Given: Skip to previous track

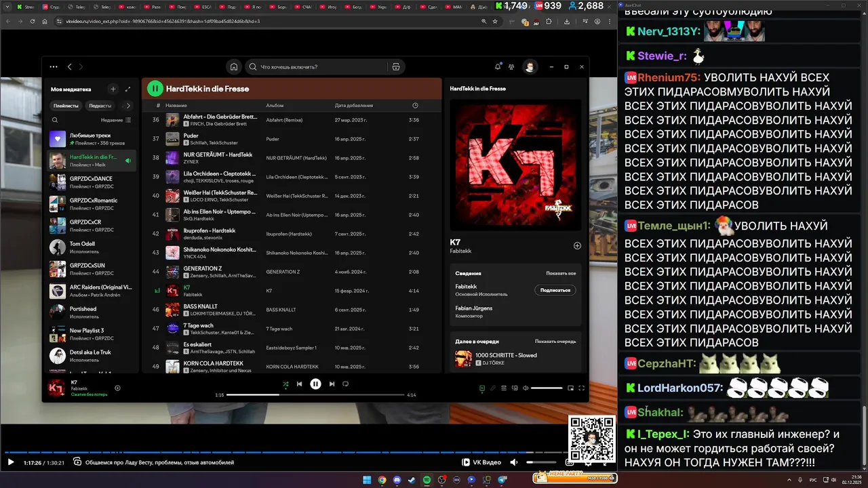Looking at the screenshot, I should (x=299, y=384).
